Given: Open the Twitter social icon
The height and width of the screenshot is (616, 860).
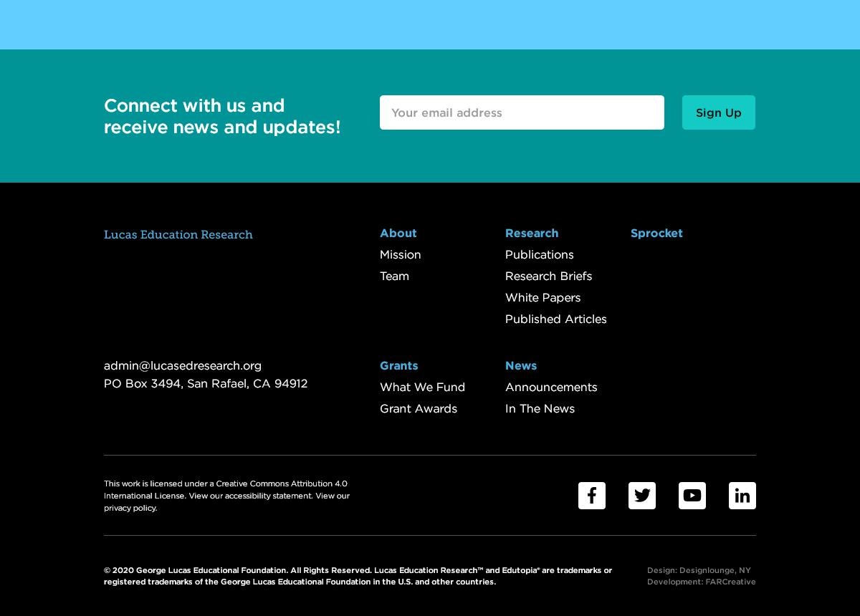Looking at the screenshot, I should [642, 496].
